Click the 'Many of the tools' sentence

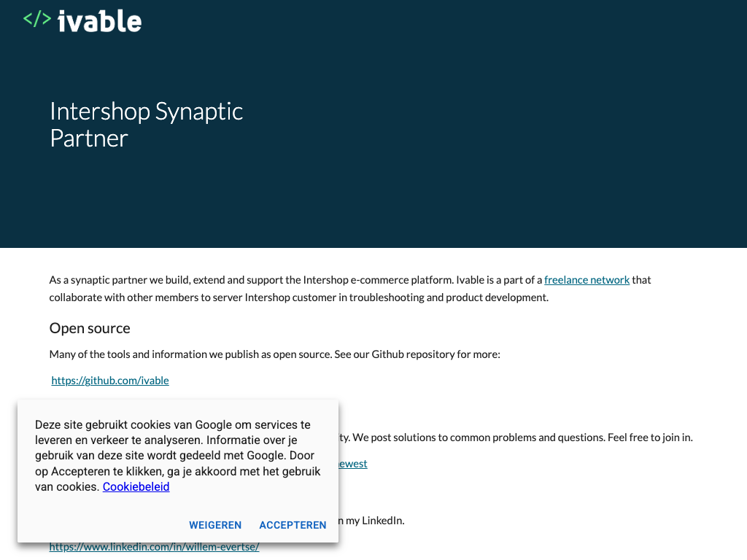pyautogui.click(x=274, y=354)
